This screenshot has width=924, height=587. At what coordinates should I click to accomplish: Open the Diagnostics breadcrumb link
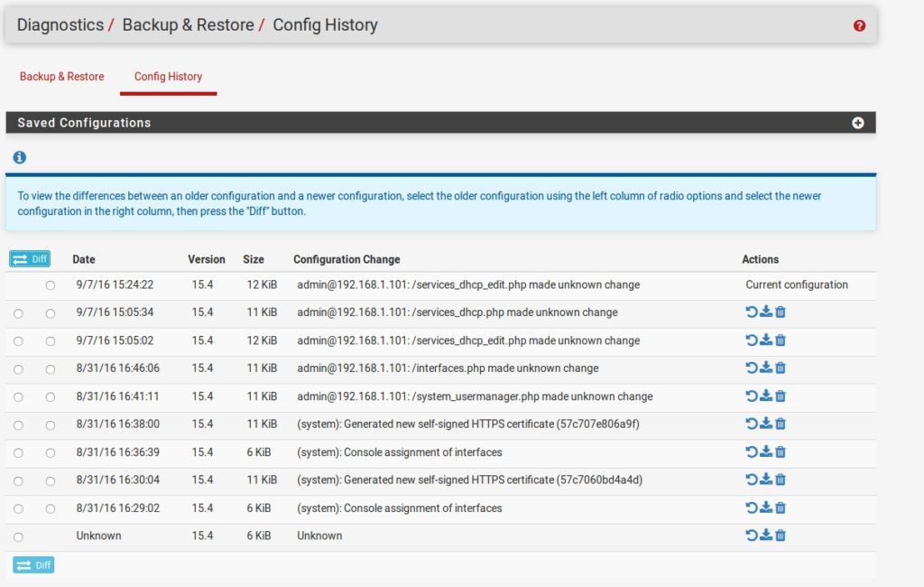point(60,25)
